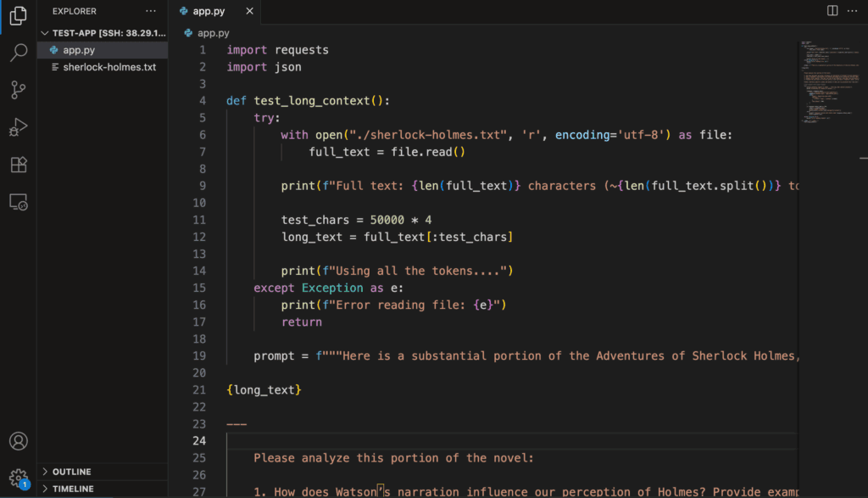Open the Run and Debug view
This screenshot has height=498, width=868.
(18, 127)
